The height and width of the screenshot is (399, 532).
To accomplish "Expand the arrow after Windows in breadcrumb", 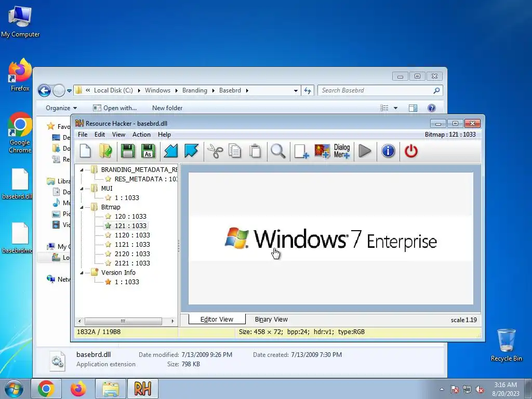I will (177, 90).
